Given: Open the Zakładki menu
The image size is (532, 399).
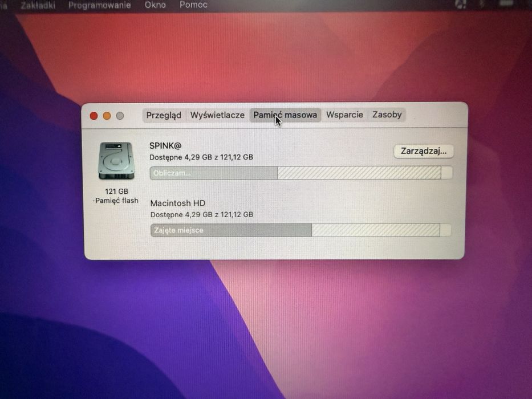Looking at the screenshot, I should click(x=38, y=6).
